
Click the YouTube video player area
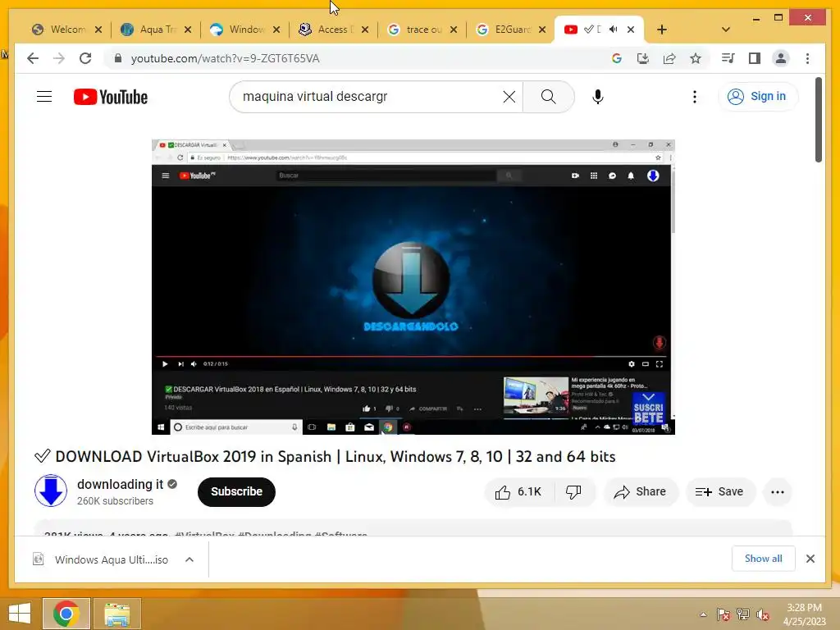click(x=413, y=286)
